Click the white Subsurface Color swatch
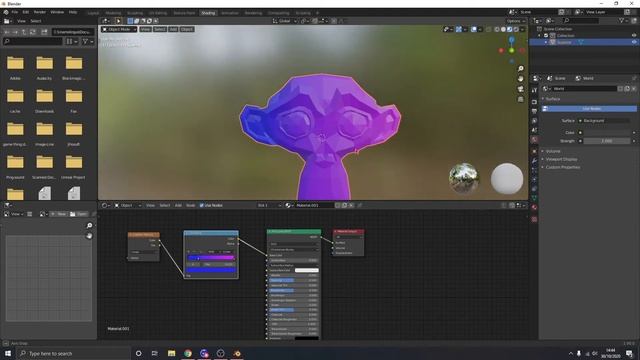The height and width of the screenshot is (360, 640). coord(307,270)
